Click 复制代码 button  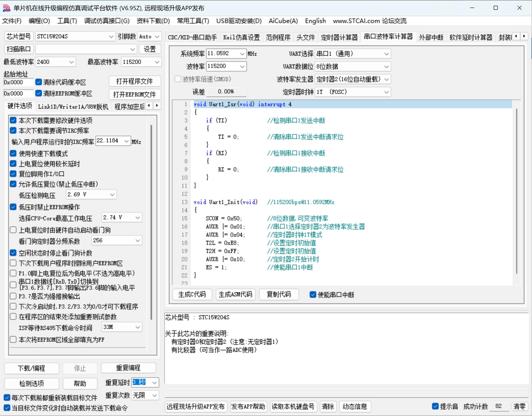click(279, 294)
